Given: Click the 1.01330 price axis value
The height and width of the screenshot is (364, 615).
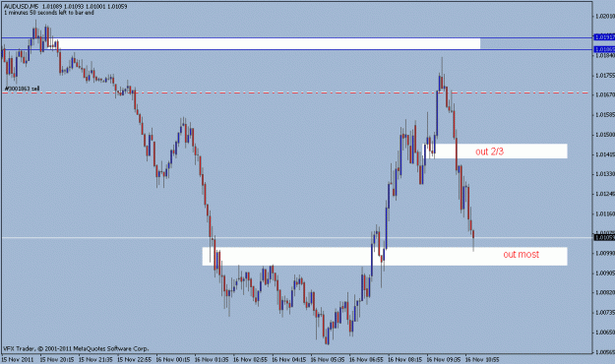Looking at the screenshot, I should (x=605, y=174).
